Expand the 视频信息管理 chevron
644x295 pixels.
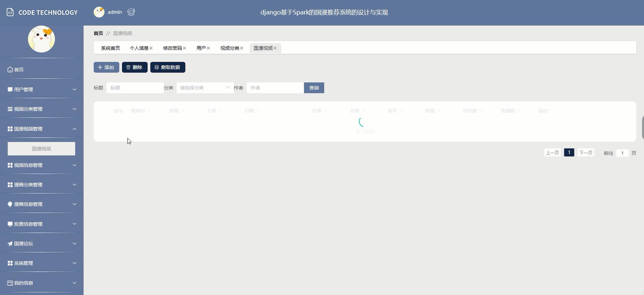click(x=74, y=165)
